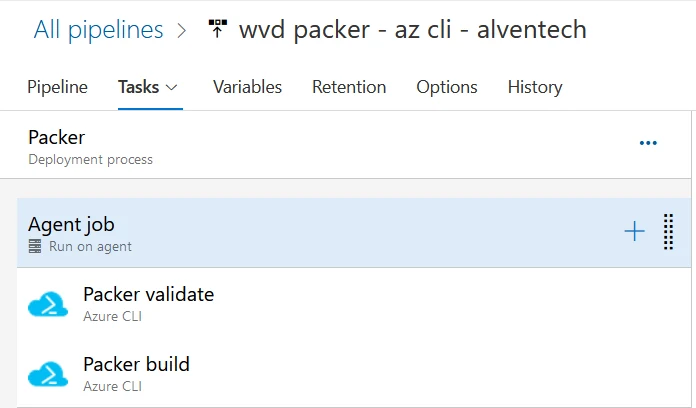Viewport: 696px width, 408px height.
Task: Select the Packer build task
Action: pos(354,374)
